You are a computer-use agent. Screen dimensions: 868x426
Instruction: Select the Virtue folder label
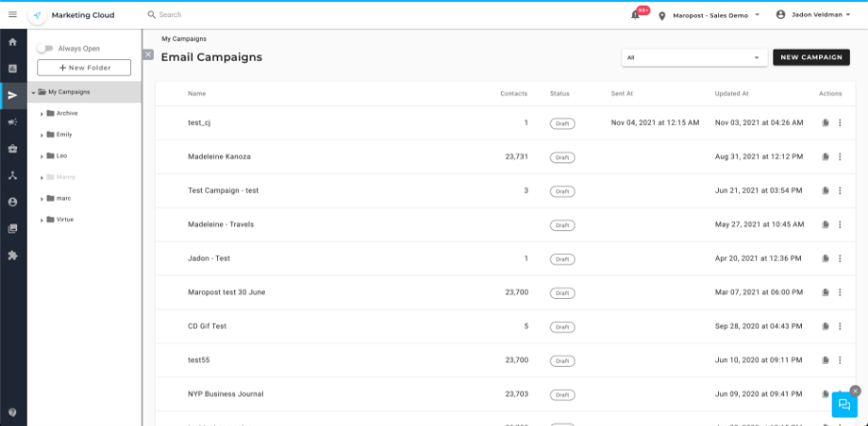(x=65, y=220)
